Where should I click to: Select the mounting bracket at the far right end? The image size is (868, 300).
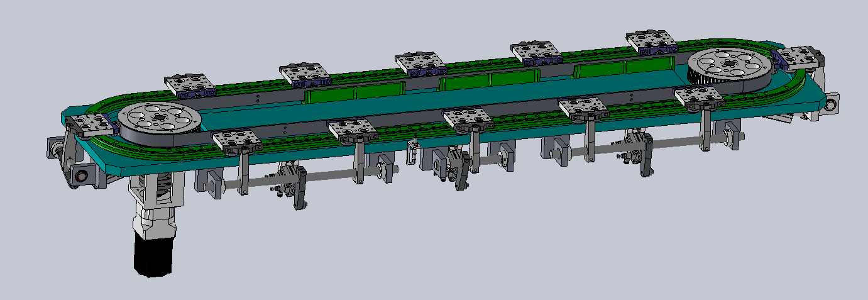pyautogui.click(x=830, y=104)
